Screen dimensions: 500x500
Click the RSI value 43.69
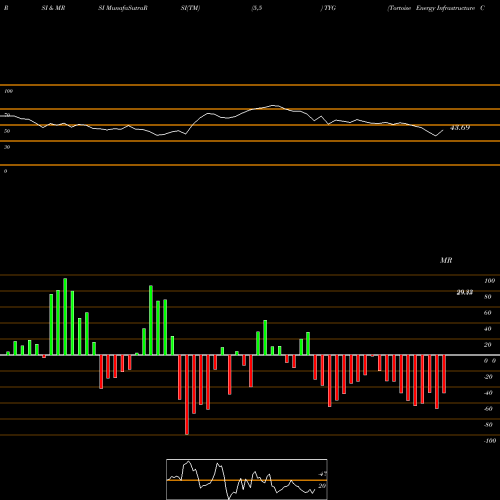pyautogui.click(x=460, y=128)
